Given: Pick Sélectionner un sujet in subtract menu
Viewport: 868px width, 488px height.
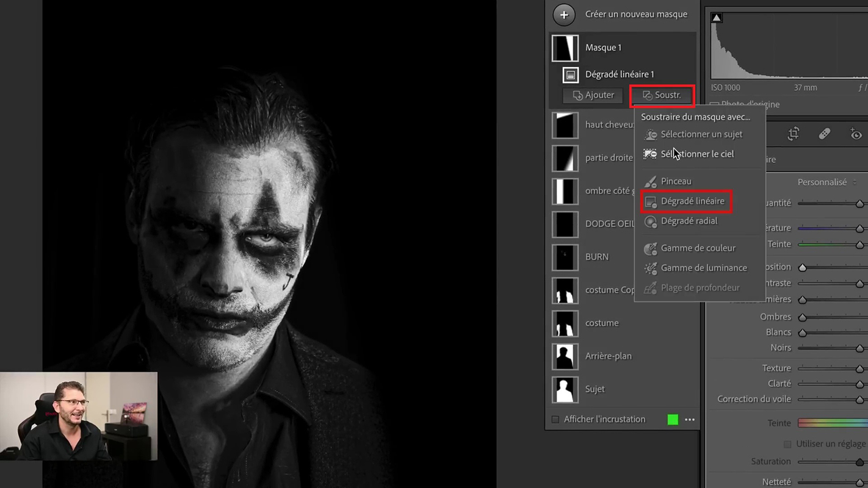Looking at the screenshot, I should coord(701,134).
